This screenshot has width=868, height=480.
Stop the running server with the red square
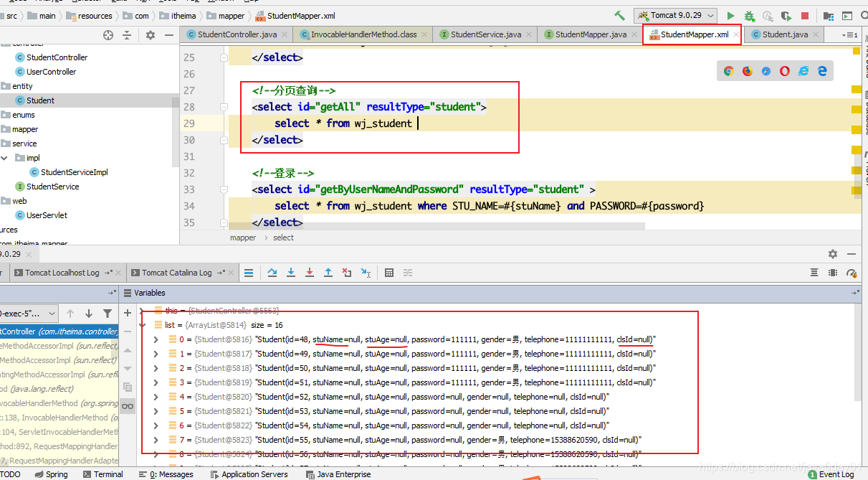click(805, 16)
